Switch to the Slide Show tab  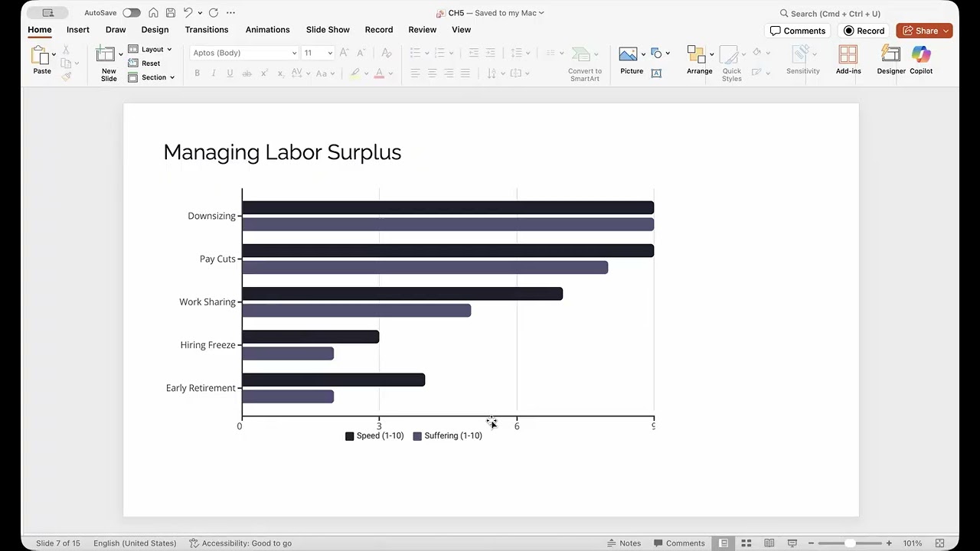tap(328, 30)
